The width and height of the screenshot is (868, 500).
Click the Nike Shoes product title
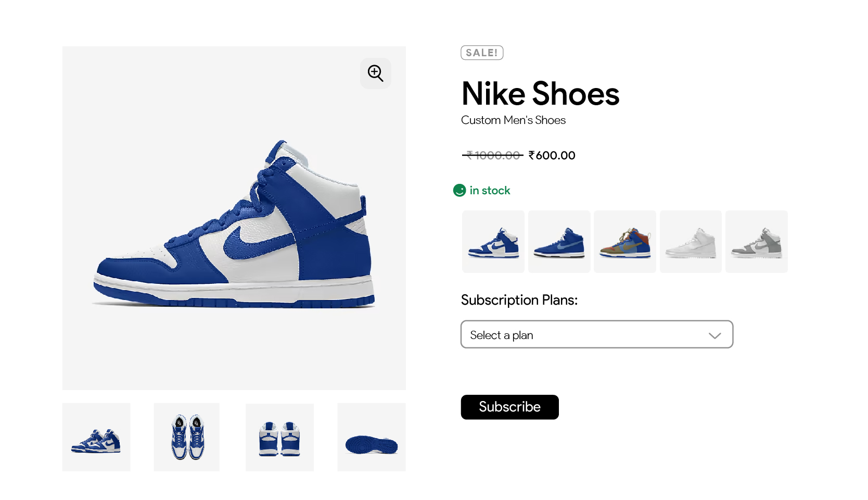pyautogui.click(x=540, y=94)
